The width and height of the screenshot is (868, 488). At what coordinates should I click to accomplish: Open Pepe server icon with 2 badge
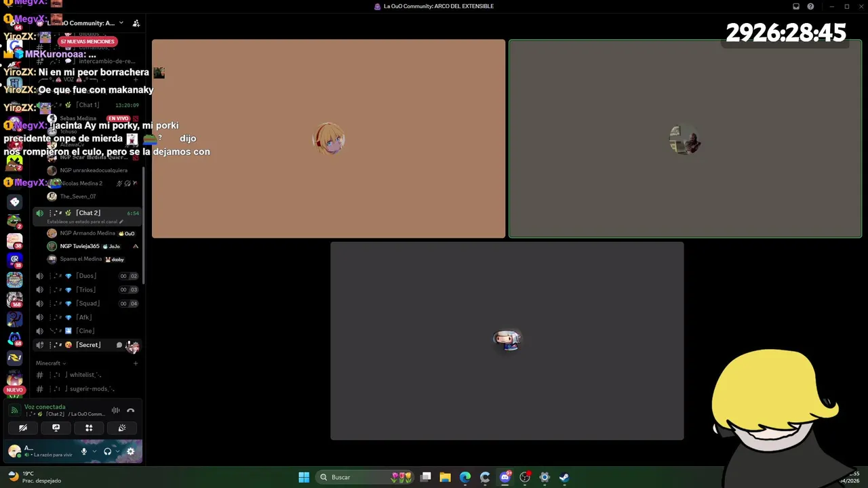pos(14,222)
